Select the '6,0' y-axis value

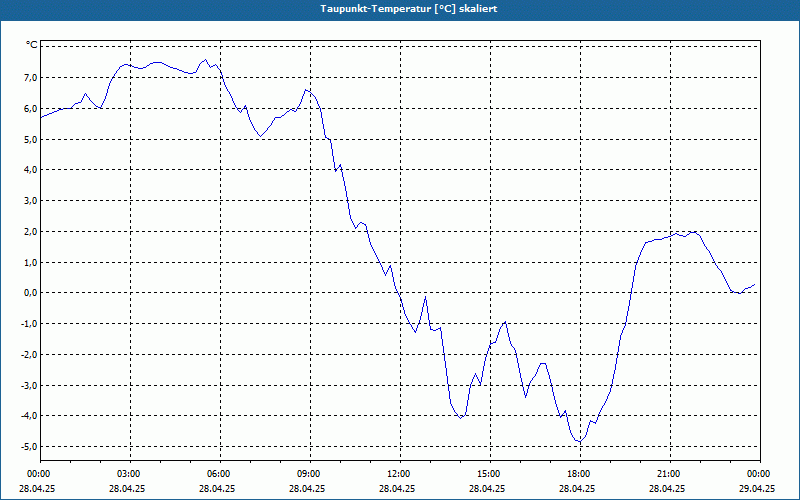pyautogui.click(x=31, y=108)
